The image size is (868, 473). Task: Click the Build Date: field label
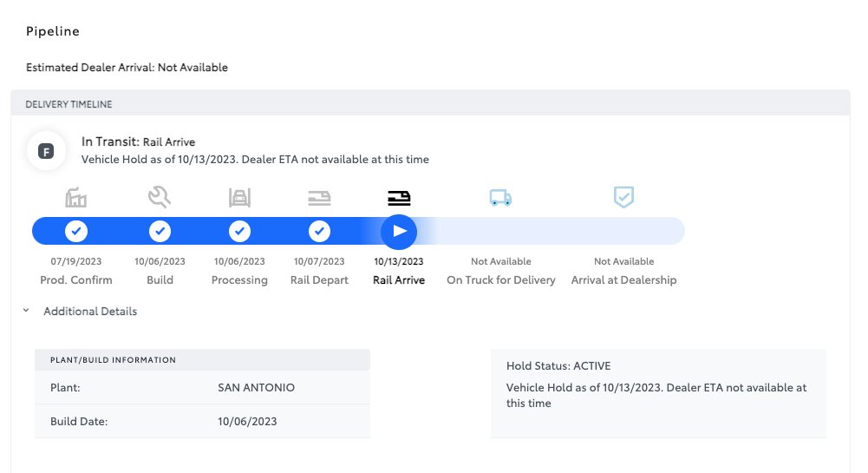tap(79, 422)
